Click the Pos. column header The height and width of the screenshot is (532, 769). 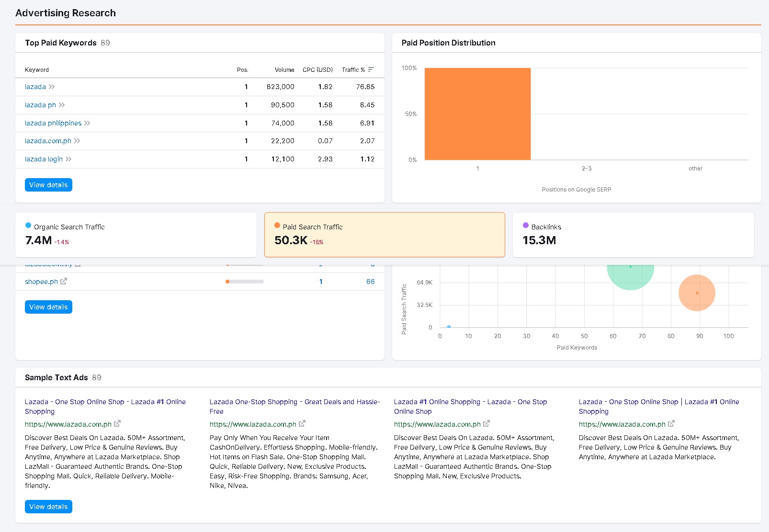[x=242, y=69]
